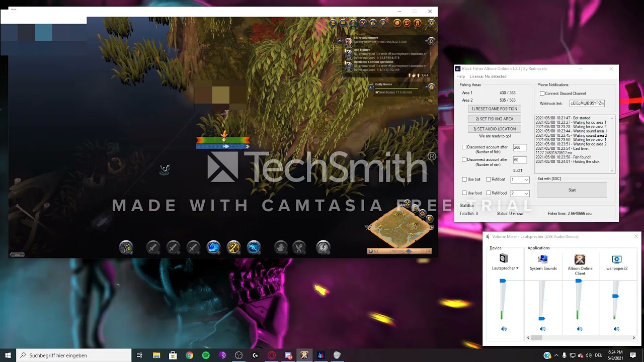Open File Explorer from the taskbar
The image size is (644, 362).
pyautogui.click(x=156, y=355)
